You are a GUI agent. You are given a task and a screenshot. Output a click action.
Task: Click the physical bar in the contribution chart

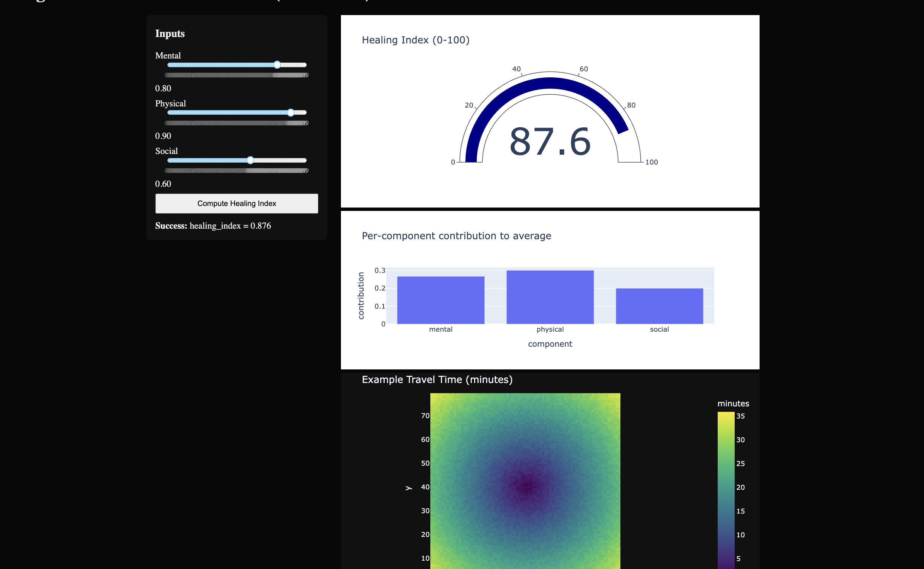coord(550,297)
